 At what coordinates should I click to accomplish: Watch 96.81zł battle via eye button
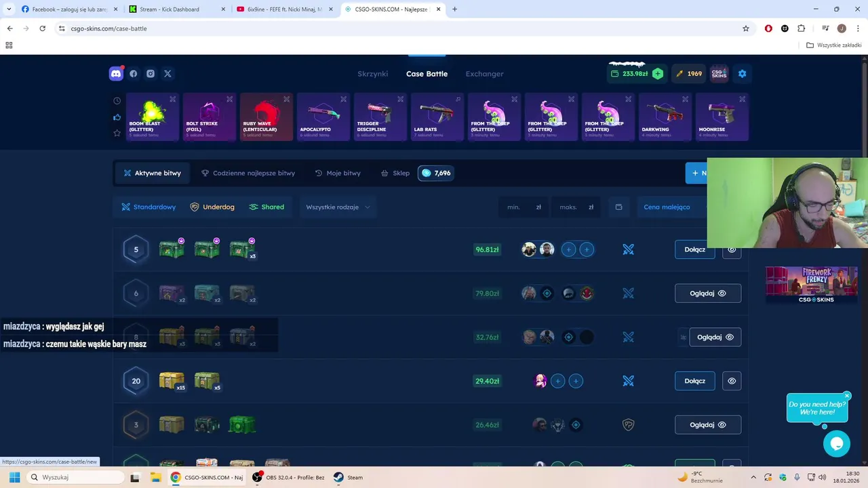[732, 249]
